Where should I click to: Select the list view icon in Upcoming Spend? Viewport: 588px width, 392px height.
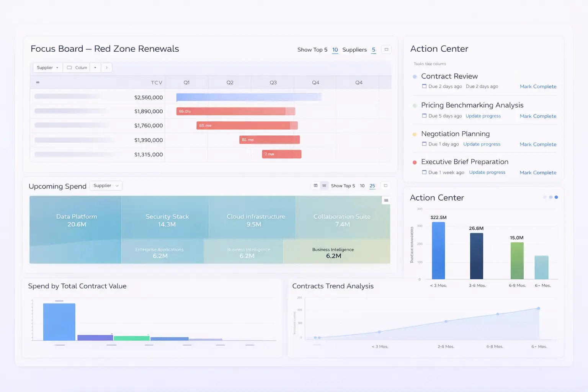324,186
